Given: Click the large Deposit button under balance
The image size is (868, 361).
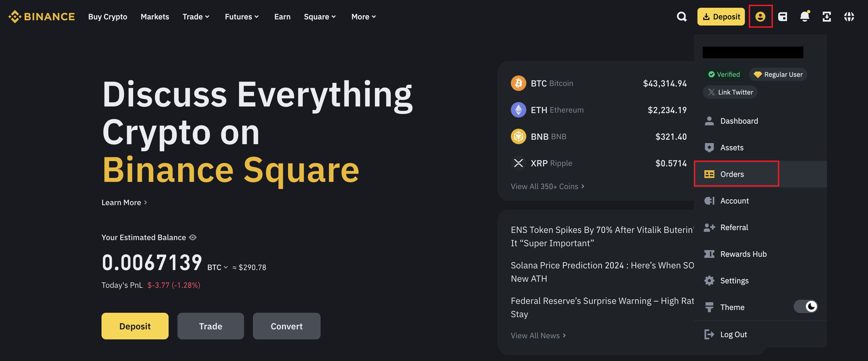Looking at the screenshot, I should point(135,326).
